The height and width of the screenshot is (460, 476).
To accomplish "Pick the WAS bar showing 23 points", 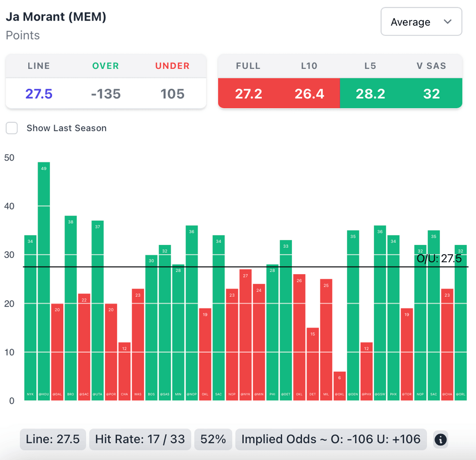I will click(138, 345).
